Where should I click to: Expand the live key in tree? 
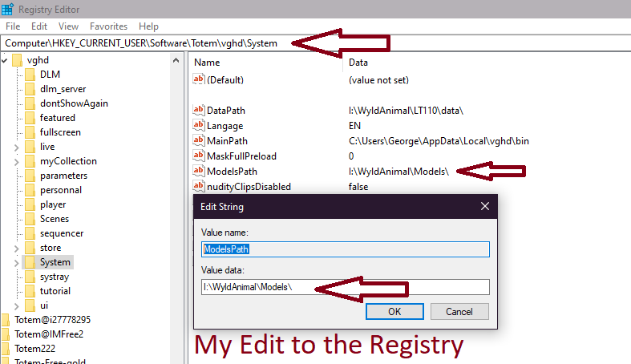pyautogui.click(x=18, y=147)
